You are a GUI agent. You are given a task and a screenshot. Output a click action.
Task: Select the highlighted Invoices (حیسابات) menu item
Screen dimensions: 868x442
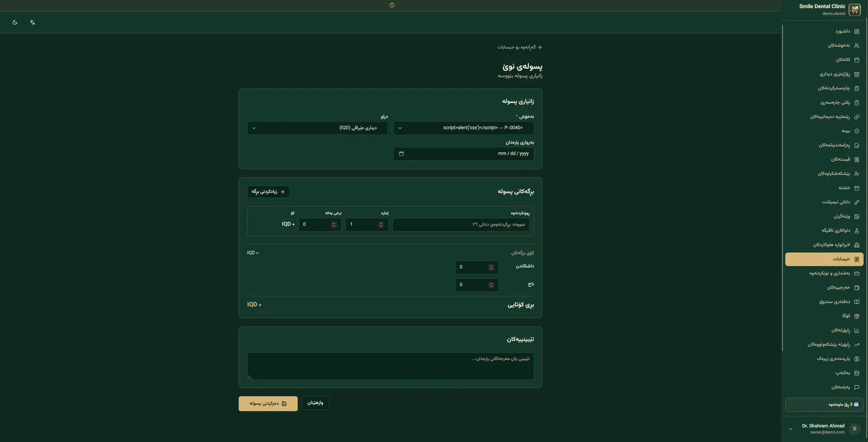coord(824,259)
